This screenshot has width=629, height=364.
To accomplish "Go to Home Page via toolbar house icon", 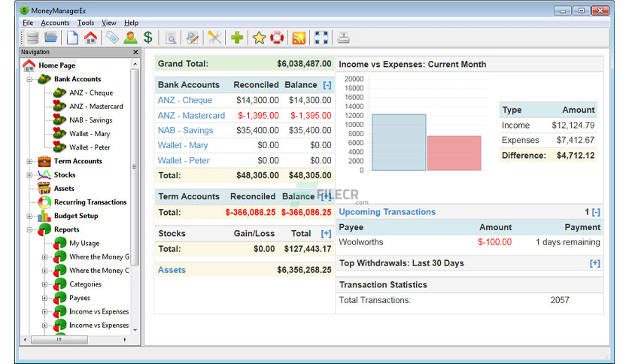I will pos(90,38).
